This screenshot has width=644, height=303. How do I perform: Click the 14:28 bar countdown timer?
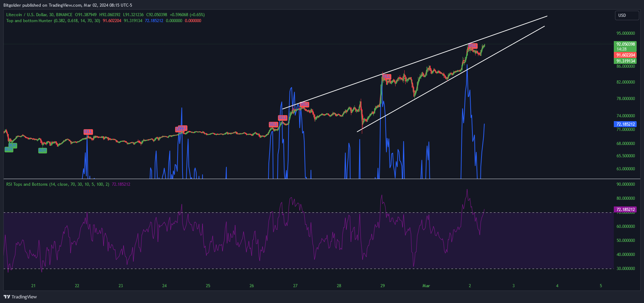tap(622, 49)
